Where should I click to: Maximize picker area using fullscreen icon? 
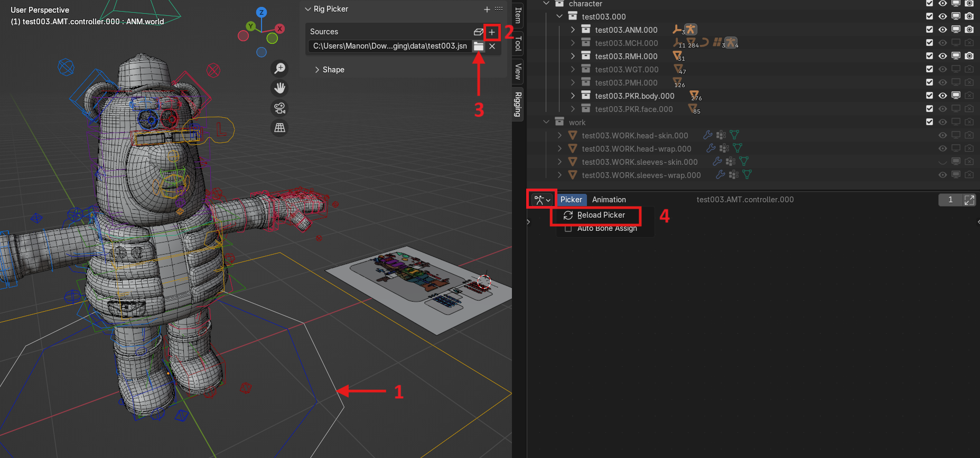coord(969,200)
